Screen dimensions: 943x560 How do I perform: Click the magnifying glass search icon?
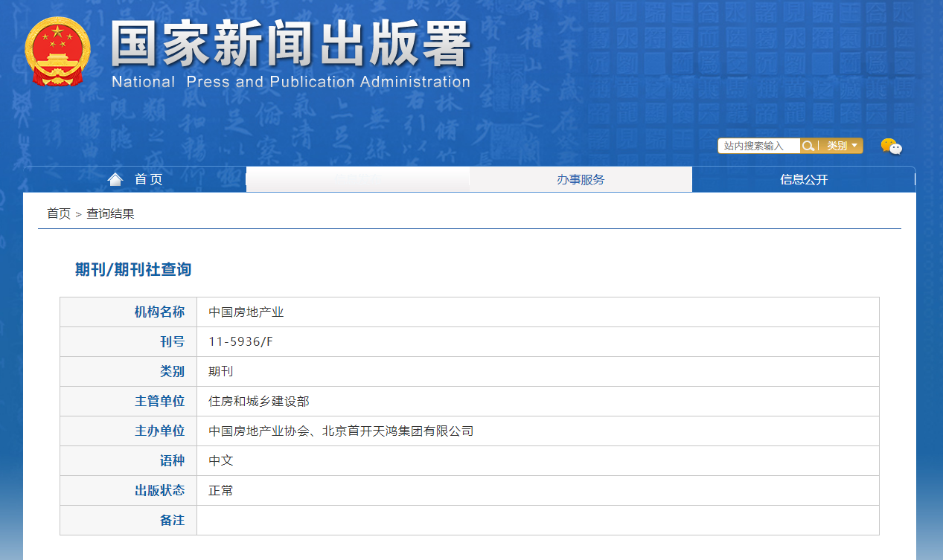[x=808, y=146]
